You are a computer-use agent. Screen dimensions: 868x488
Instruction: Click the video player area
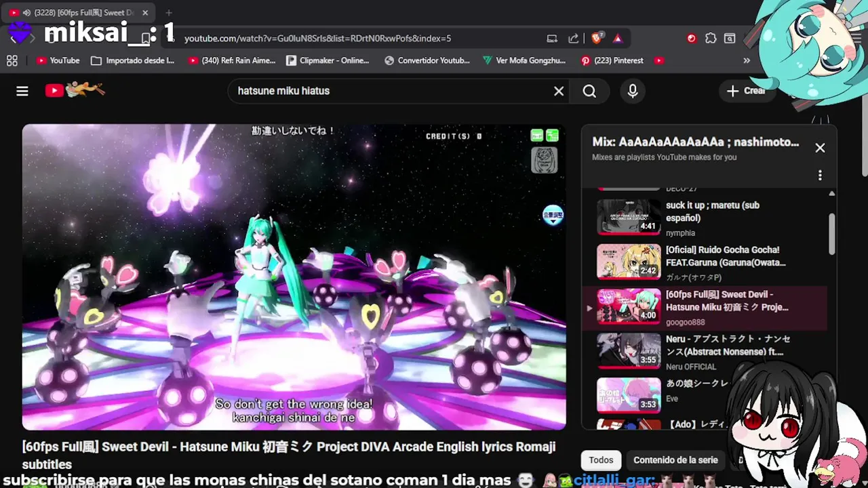point(294,277)
